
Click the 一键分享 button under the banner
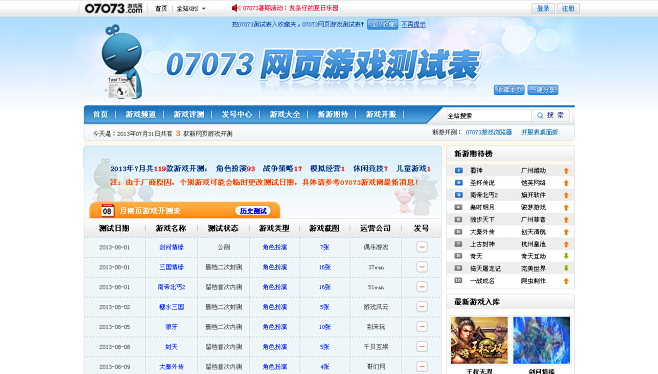click(x=543, y=90)
